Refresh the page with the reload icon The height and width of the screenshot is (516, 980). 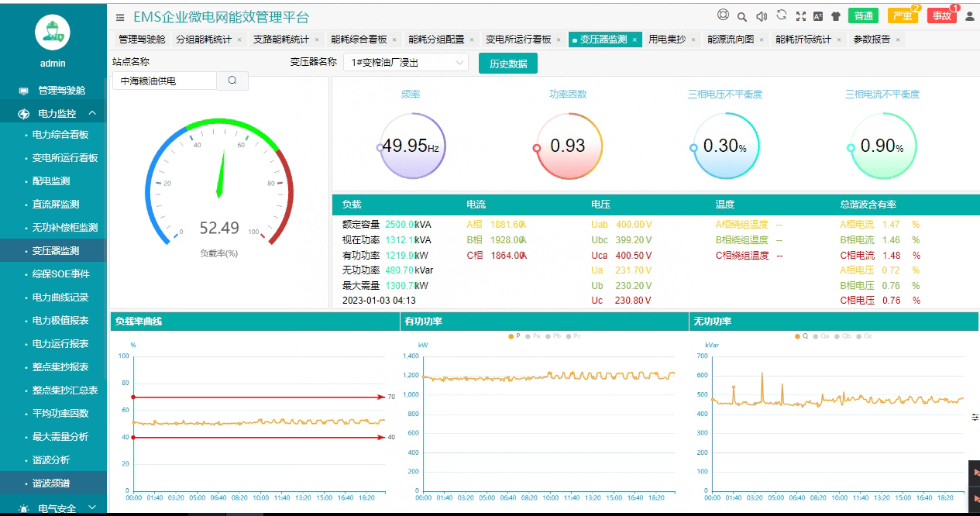782,15
